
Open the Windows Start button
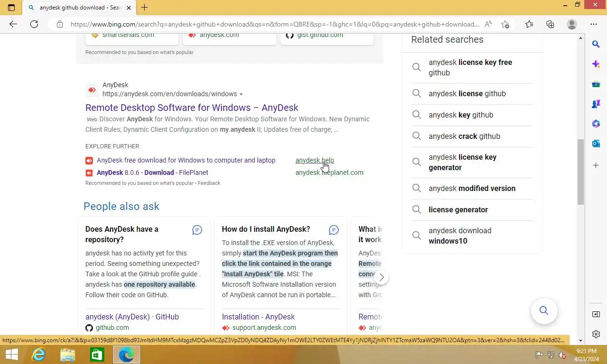11,355
